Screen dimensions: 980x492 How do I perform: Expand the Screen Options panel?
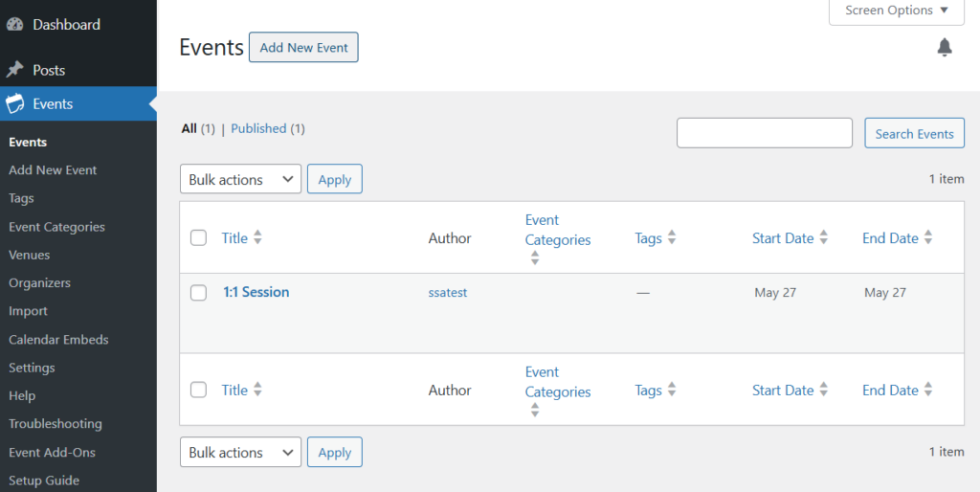(896, 11)
